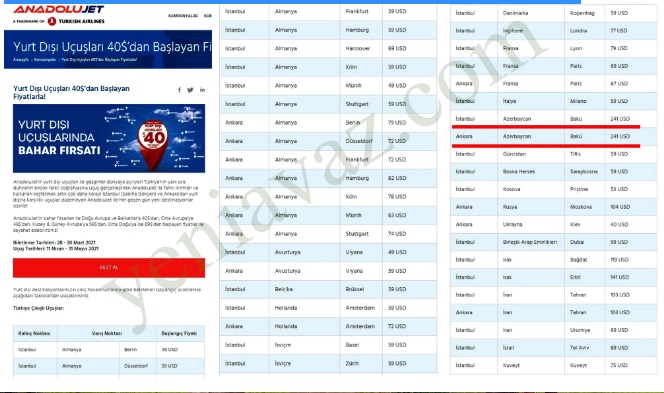Go to Anasayfa in the breadcrumb
Screen dimensions: 664x393
(21, 60)
